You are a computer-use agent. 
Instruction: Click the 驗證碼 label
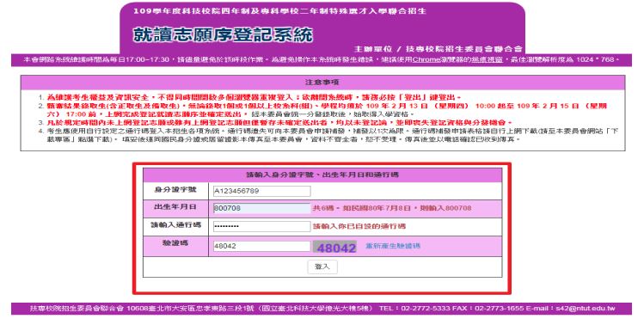[175, 243]
